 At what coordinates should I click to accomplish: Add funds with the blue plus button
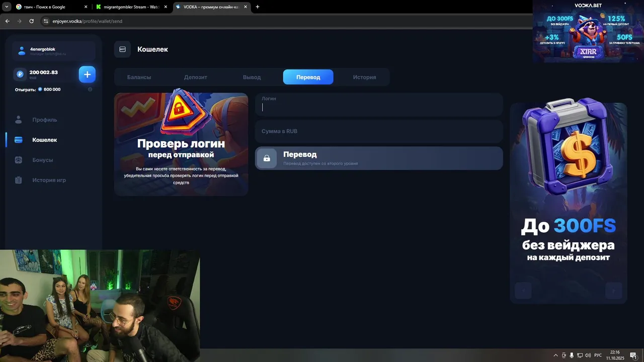[x=87, y=74]
